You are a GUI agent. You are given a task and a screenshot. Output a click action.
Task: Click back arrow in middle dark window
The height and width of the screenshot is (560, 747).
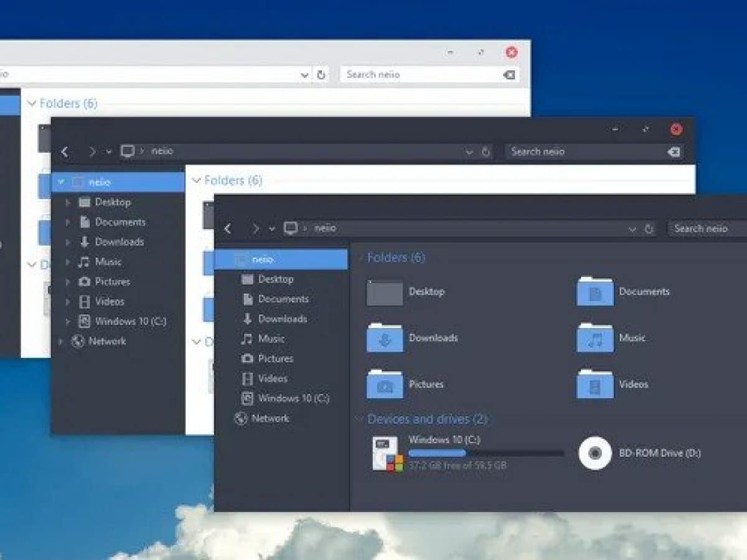[x=64, y=151]
